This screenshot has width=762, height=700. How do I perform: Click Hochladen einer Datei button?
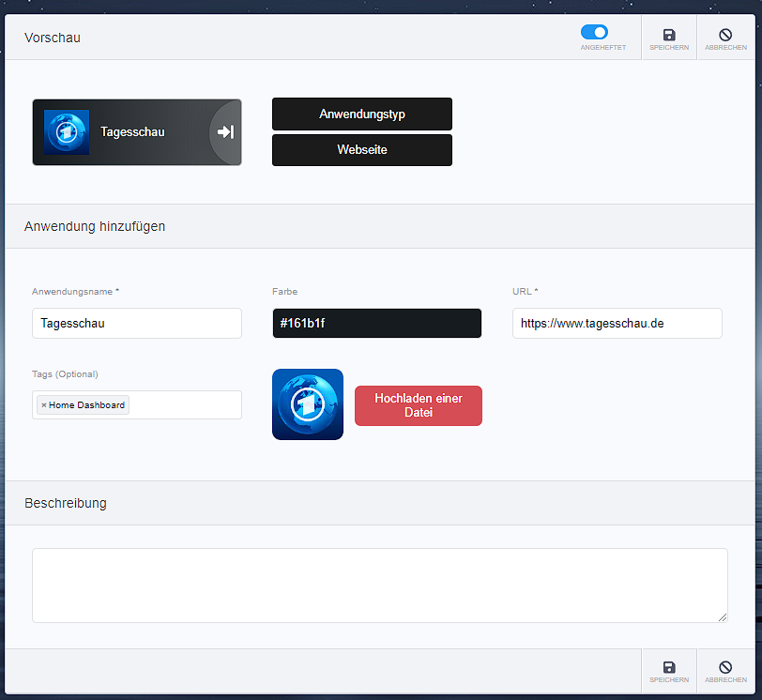(418, 405)
